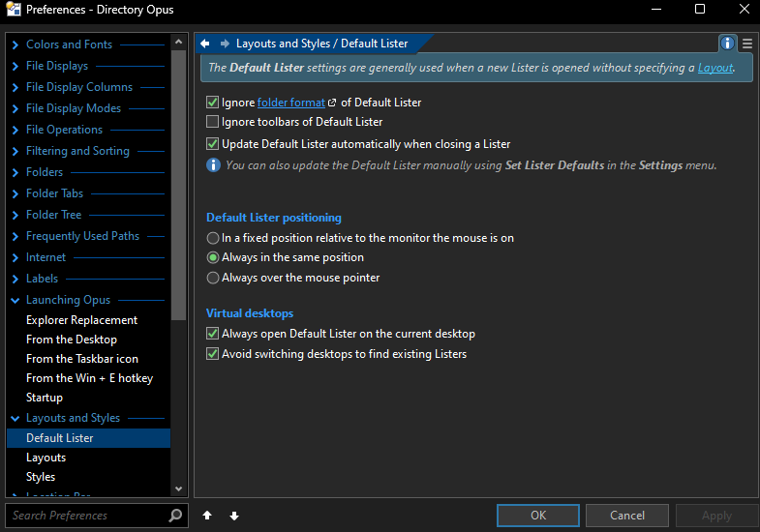Screen dimensions: 760x532
Task: Click the category list scrollbar thumb
Action: (x=178, y=185)
